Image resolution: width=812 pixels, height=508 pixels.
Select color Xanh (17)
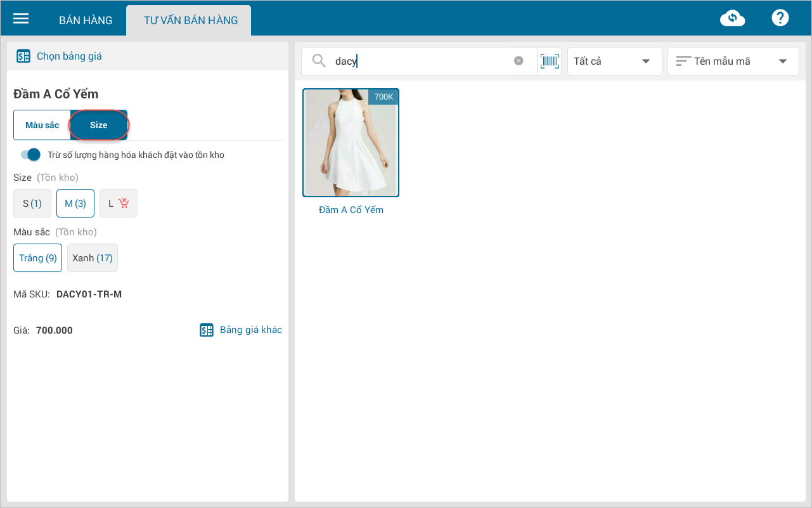(93, 258)
